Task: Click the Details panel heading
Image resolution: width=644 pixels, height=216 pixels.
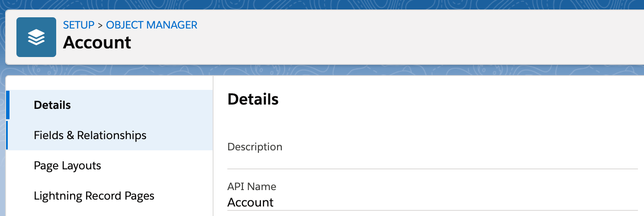Action: coord(253,99)
